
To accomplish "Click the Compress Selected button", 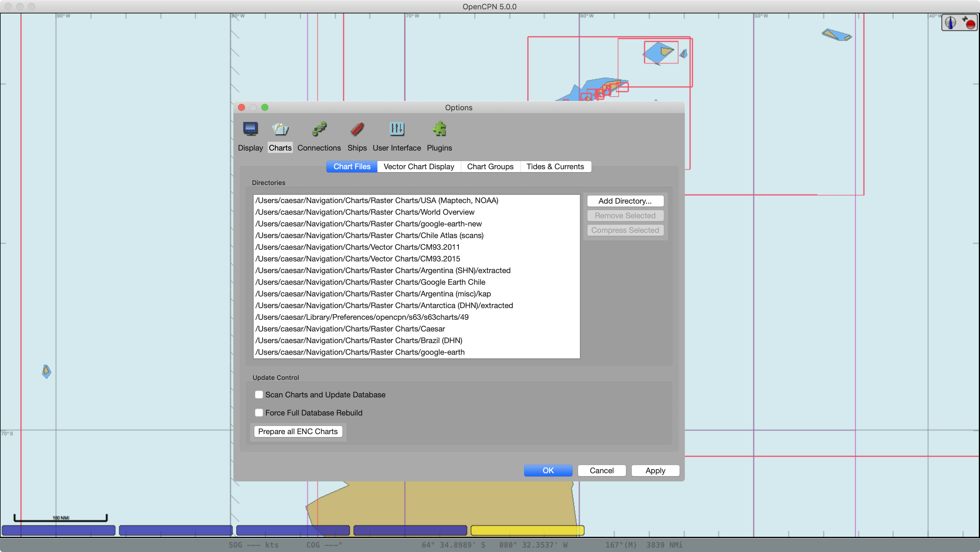I will (625, 230).
